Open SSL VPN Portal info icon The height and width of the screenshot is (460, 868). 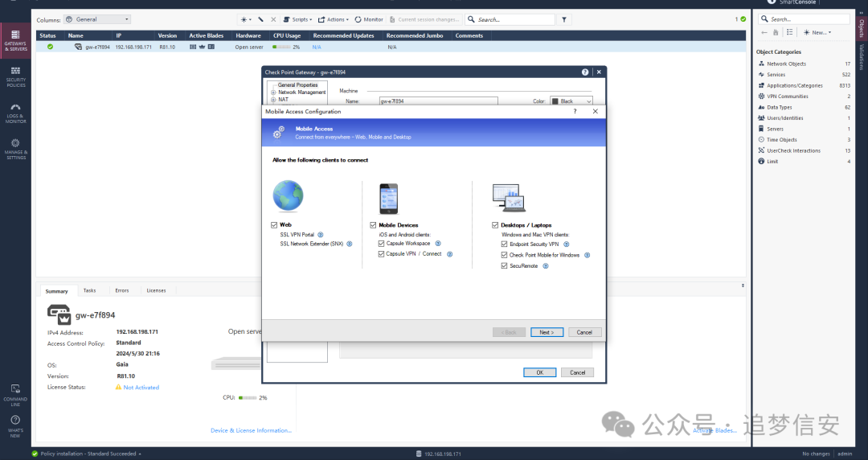321,235
